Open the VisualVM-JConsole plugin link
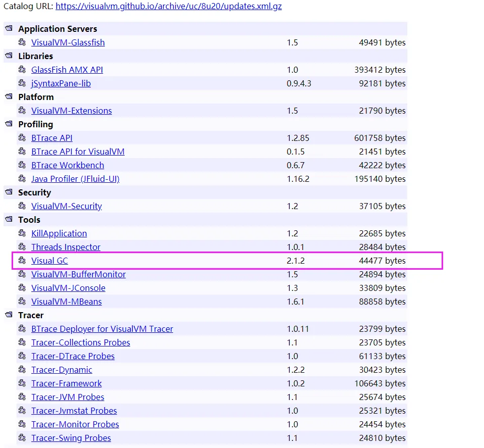 pos(68,288)
